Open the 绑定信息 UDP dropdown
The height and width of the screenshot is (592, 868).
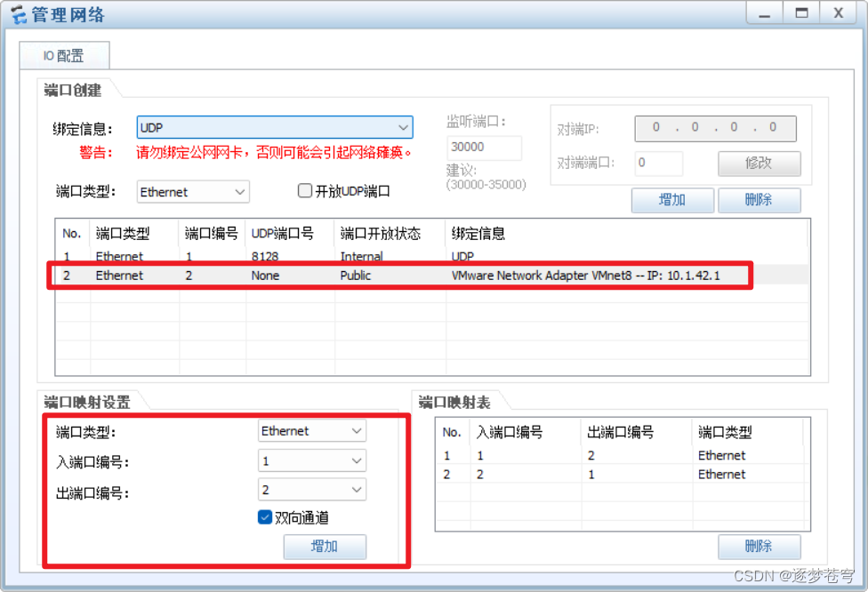click(275, 128)
